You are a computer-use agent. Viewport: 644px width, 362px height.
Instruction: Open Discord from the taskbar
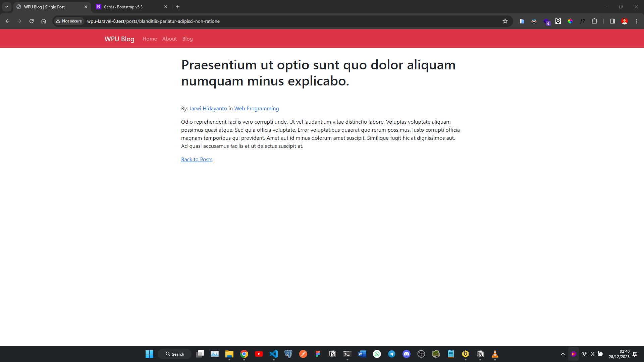407,354
